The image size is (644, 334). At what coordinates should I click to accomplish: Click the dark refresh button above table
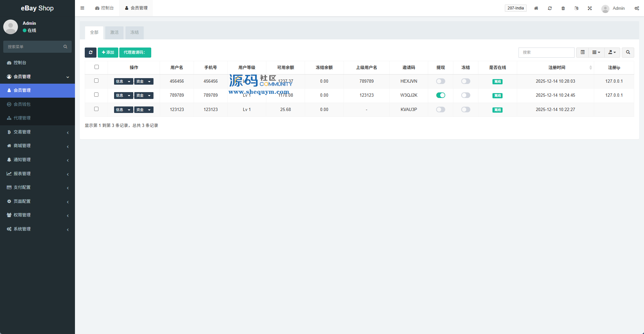91,52
